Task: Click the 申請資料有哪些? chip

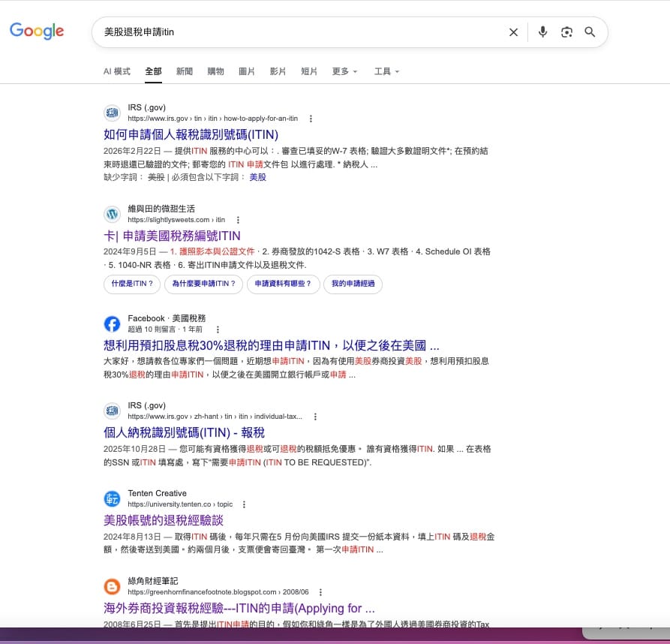Action: pos(283,284)
